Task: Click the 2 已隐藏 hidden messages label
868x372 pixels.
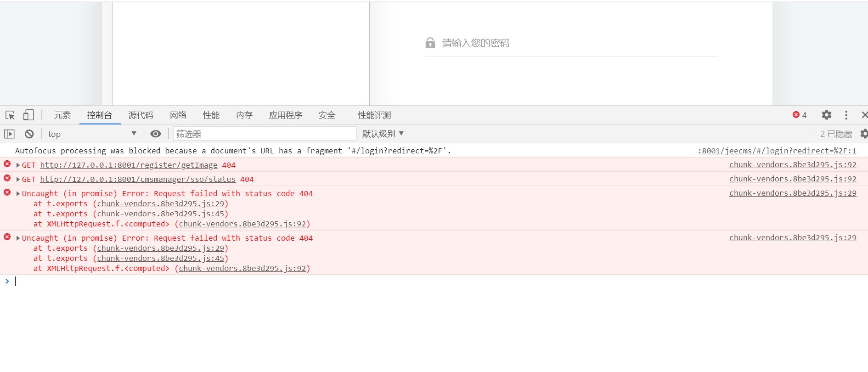Action: (836, 134)
